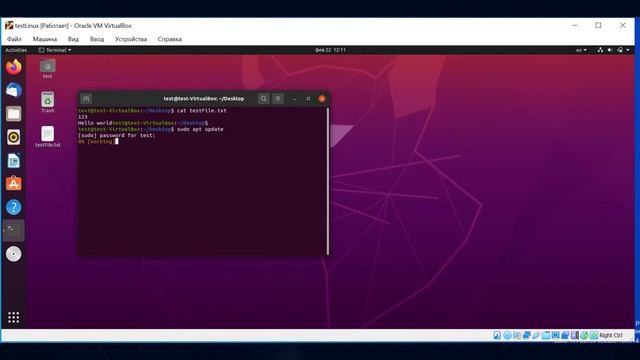Click VirtualBox optical drive status icon
Image resolution: width=640 pixels, height=360 pixels.
point(507,335)
